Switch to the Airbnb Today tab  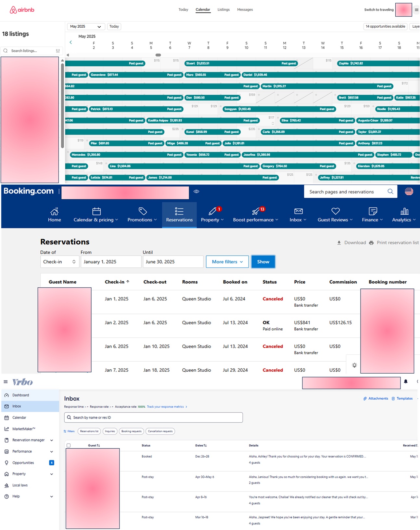point(183,10)
